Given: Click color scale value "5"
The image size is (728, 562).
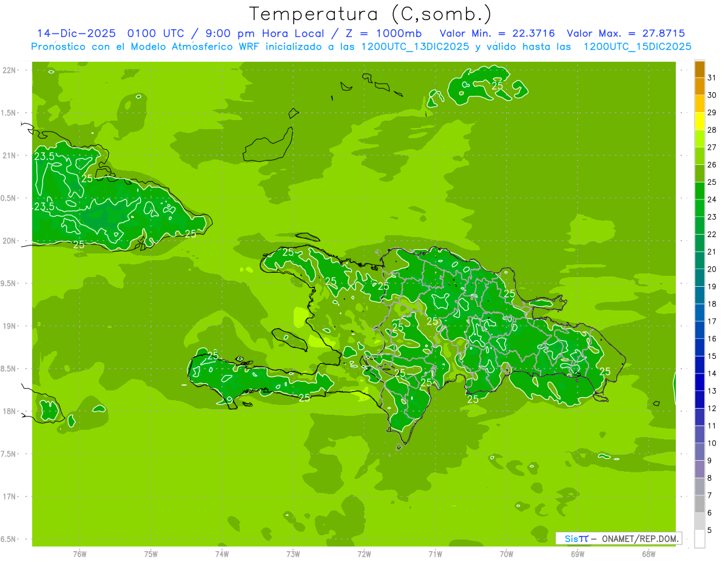Looking at the screenshot, I should point(710,530).
